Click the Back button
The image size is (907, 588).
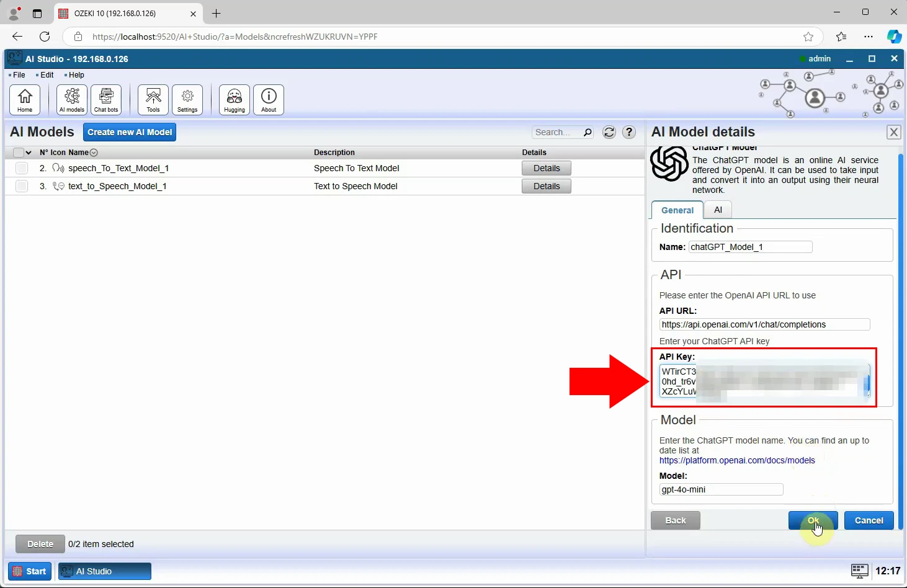click(676, 520)
